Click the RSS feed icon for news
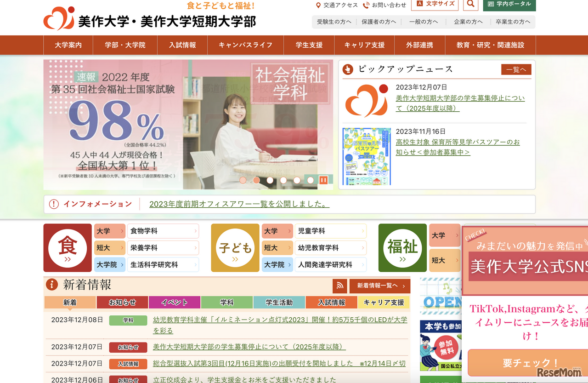Image resolution: width=588 pixels, height=383 pixels. (x=339, y=286)
